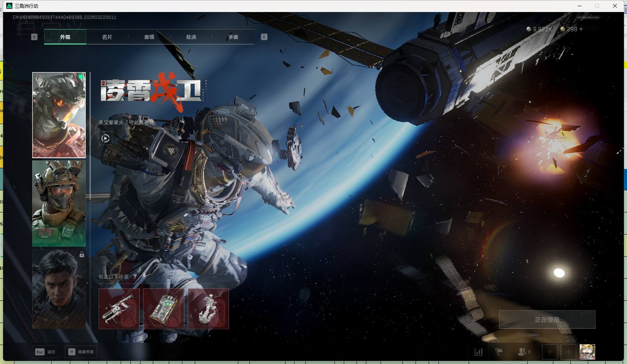The image size is (627, 364).
Task: Open the player avatar in bottom corner
Action: [x=587, y=352]
